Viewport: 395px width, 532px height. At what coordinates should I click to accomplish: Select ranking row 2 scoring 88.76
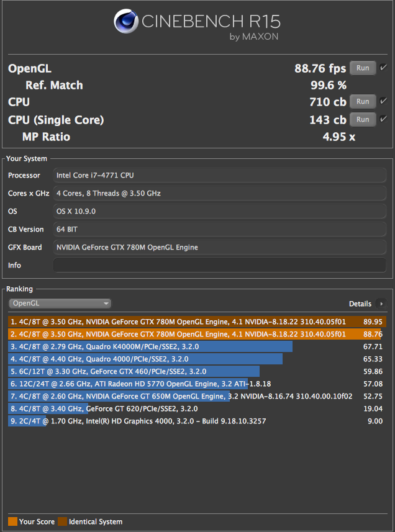pos(197,334)
